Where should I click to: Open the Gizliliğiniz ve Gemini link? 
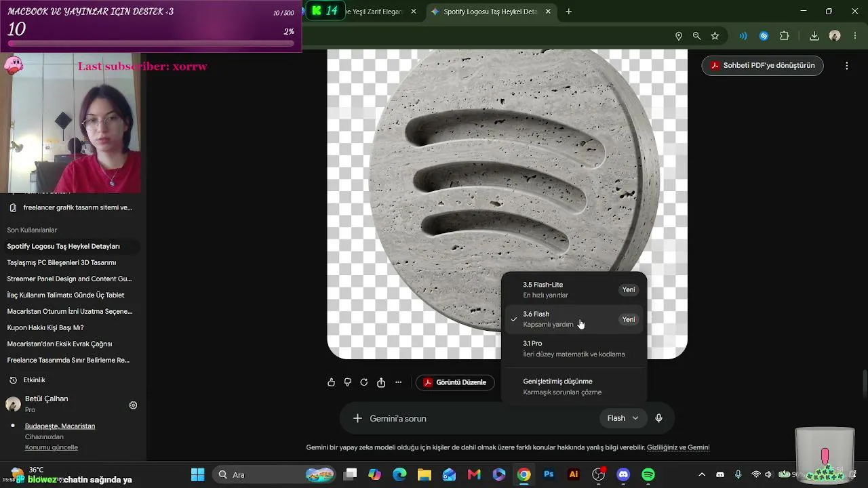678,447
